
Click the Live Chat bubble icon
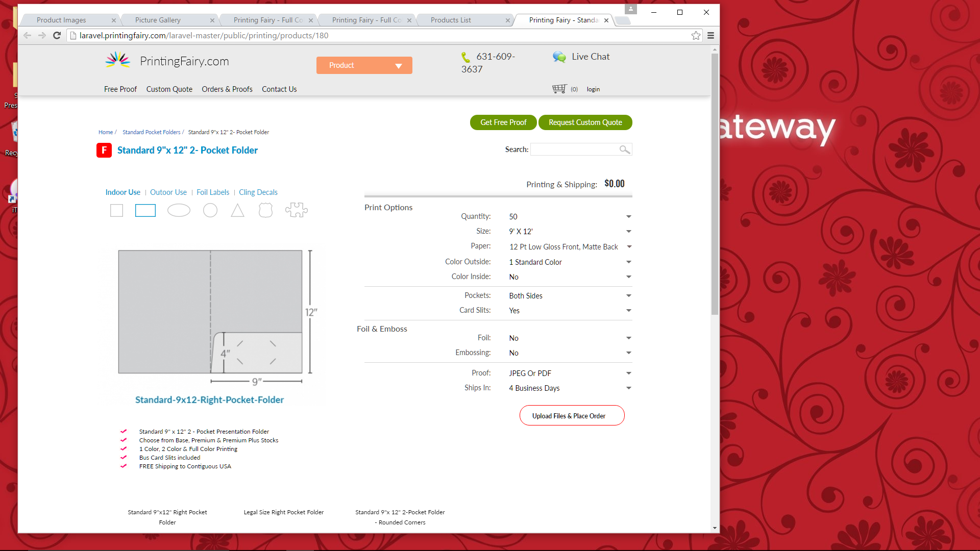559,57
